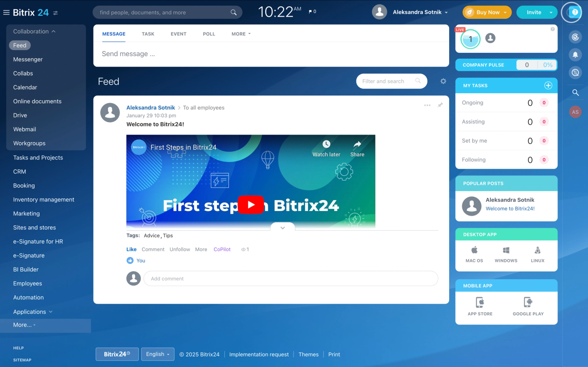Expand the More... sidebar item
Screen dimensions: 588x367
pos(24,325)
